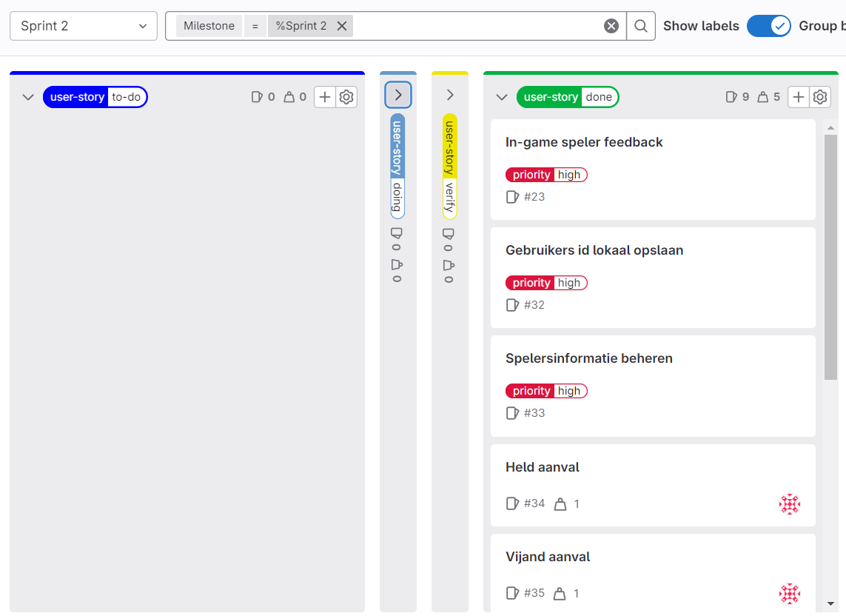The image size is (846, 616).
Task: Remove the %Sprint 2 filter token
Action: click(342, 26)
